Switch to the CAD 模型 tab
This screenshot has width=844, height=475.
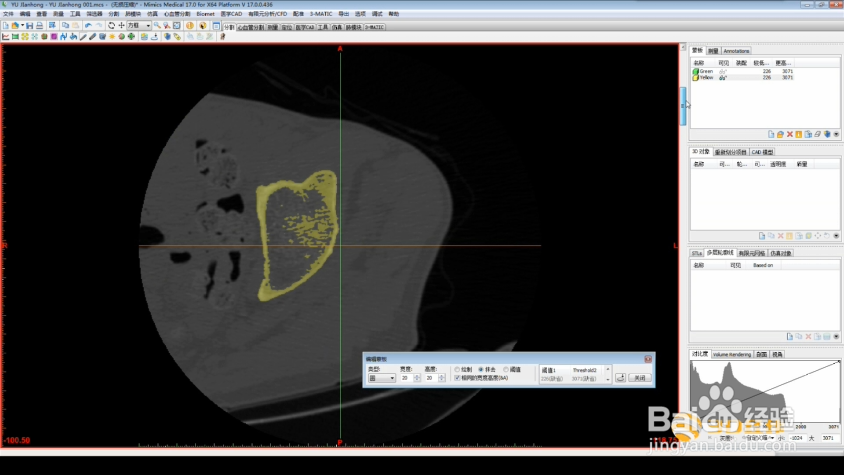[762, 152]
